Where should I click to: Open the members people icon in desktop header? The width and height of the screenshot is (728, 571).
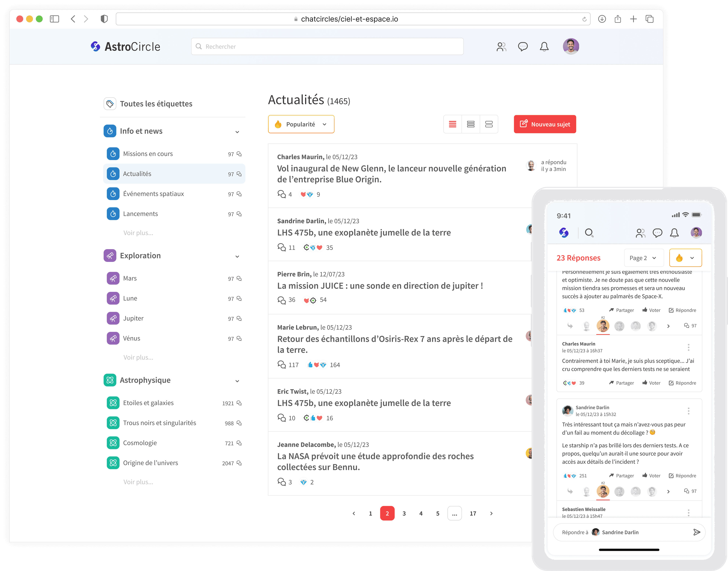(501, 46)
